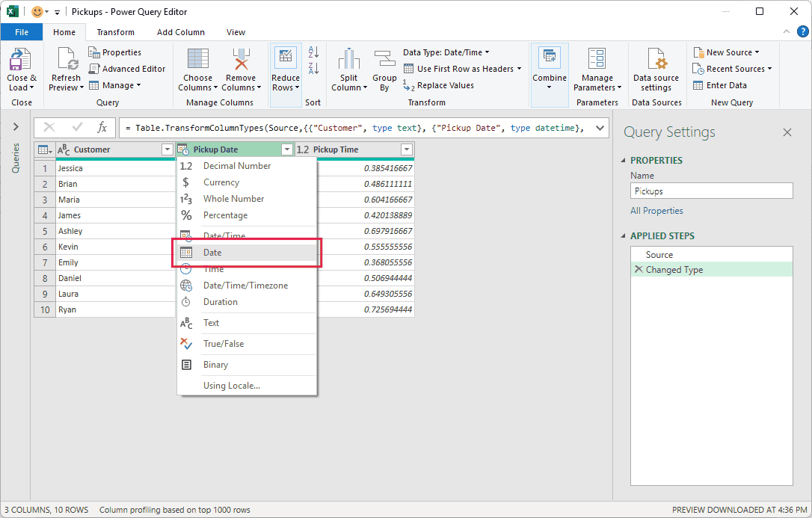Open Data source settings
Screen dimensions: 812x518
coord(656,70)
